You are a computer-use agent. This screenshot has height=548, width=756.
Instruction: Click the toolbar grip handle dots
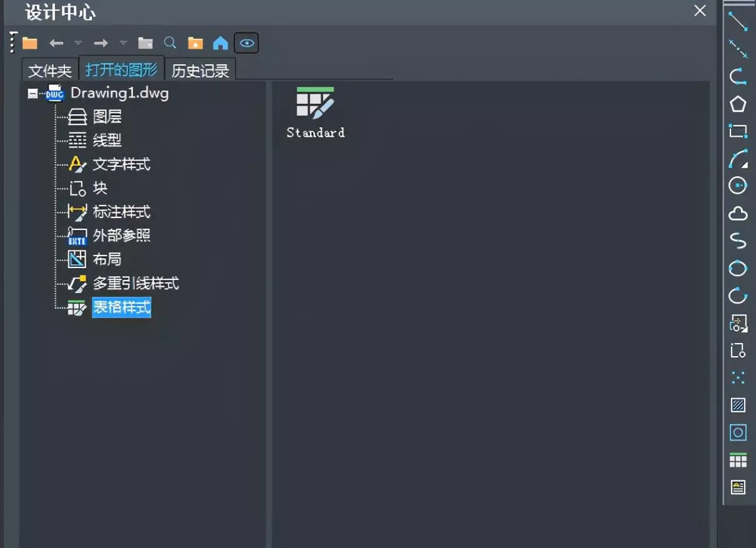coord(13,42)
